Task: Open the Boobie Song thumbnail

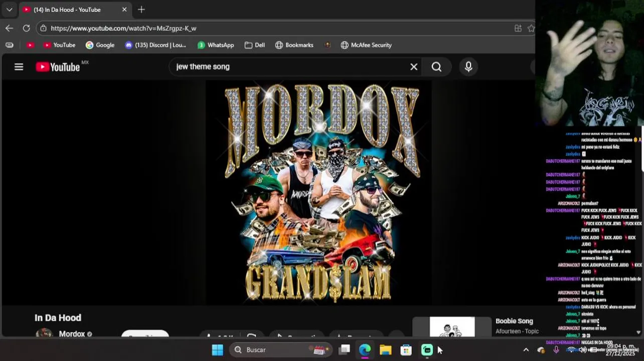Action: pos(452,327)
